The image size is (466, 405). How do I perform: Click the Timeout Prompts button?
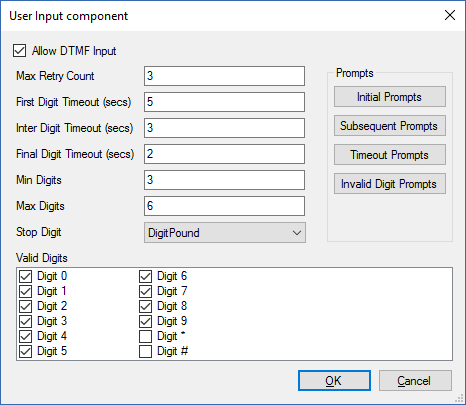[x=390, y=155]
